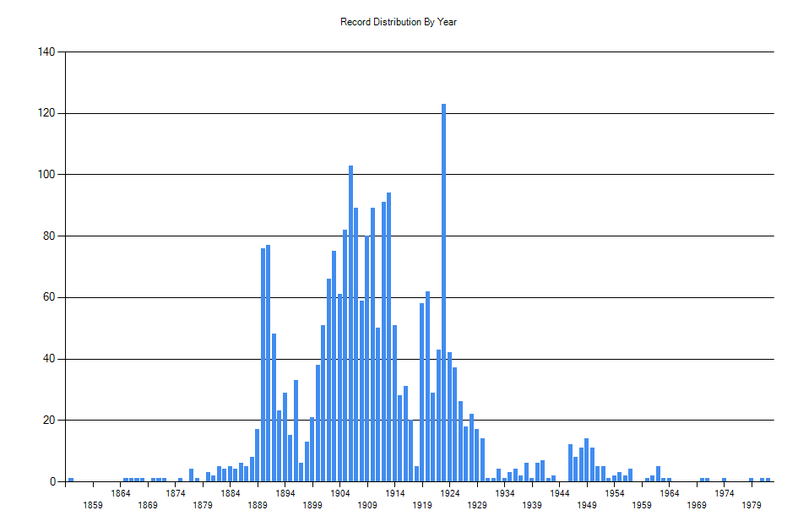Select the 1964 x-axis year label
The width and height of the screenshot is (798, 532).
(670, 493)
